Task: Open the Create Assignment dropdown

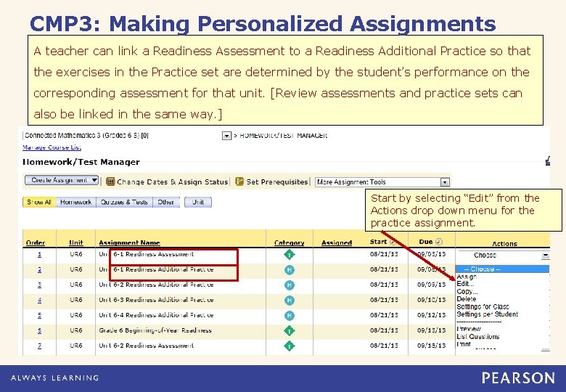Action: tap(62, 180)
